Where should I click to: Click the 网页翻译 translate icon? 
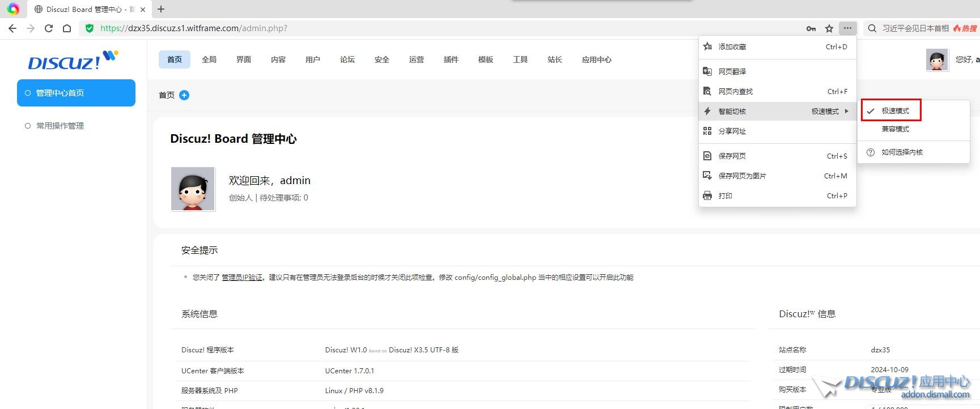(x=707, y=71)
